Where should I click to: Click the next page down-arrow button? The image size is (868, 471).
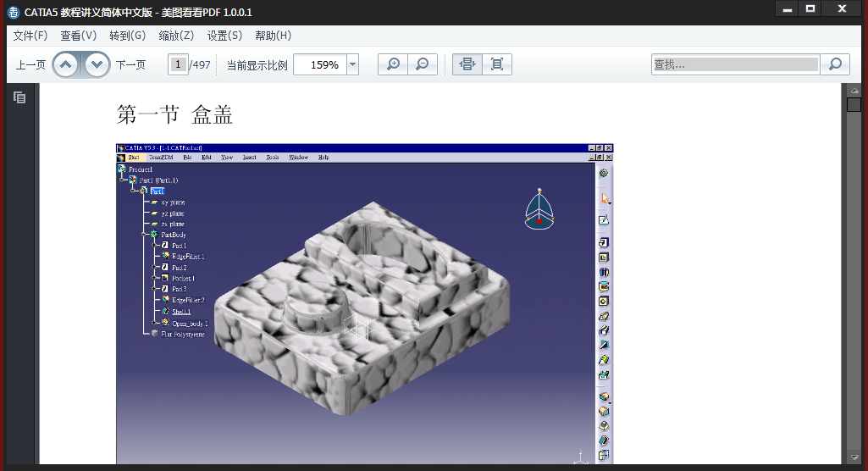(x=97, y=64)
